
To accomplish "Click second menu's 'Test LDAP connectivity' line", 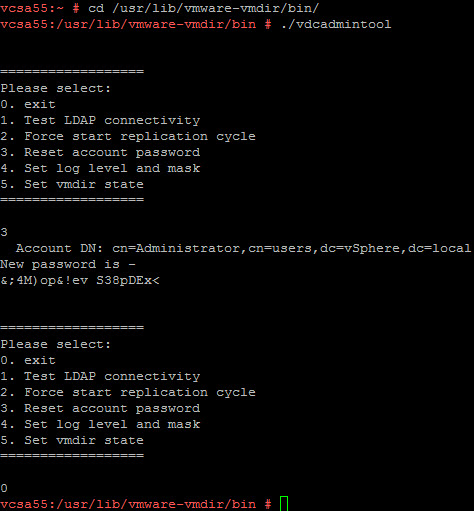I will point(100,376).
